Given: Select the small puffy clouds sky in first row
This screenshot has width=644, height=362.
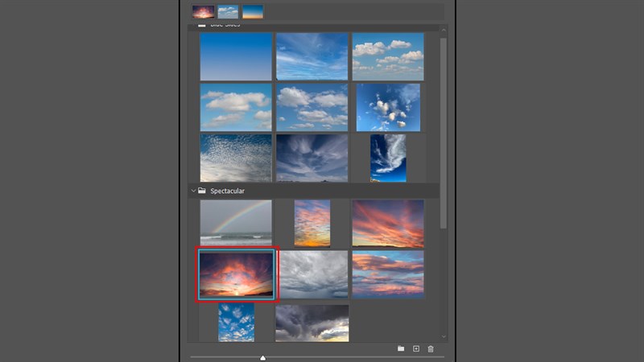Looking at the screenshot, I should (x=388, y=56).
